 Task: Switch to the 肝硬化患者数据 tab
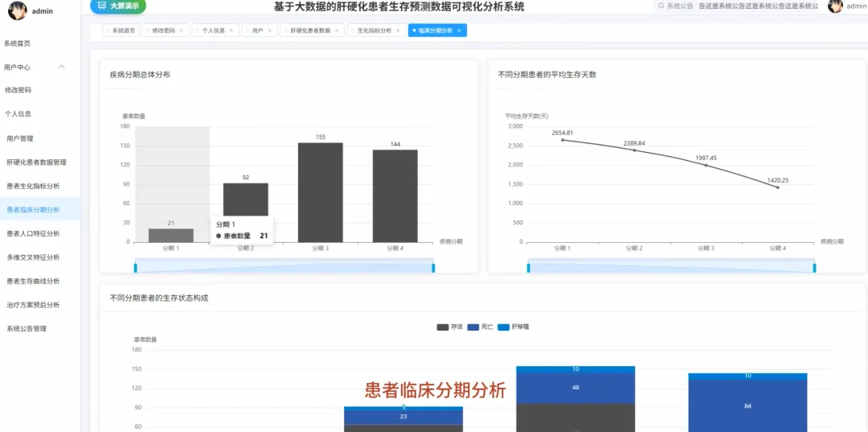pos(310,31)
